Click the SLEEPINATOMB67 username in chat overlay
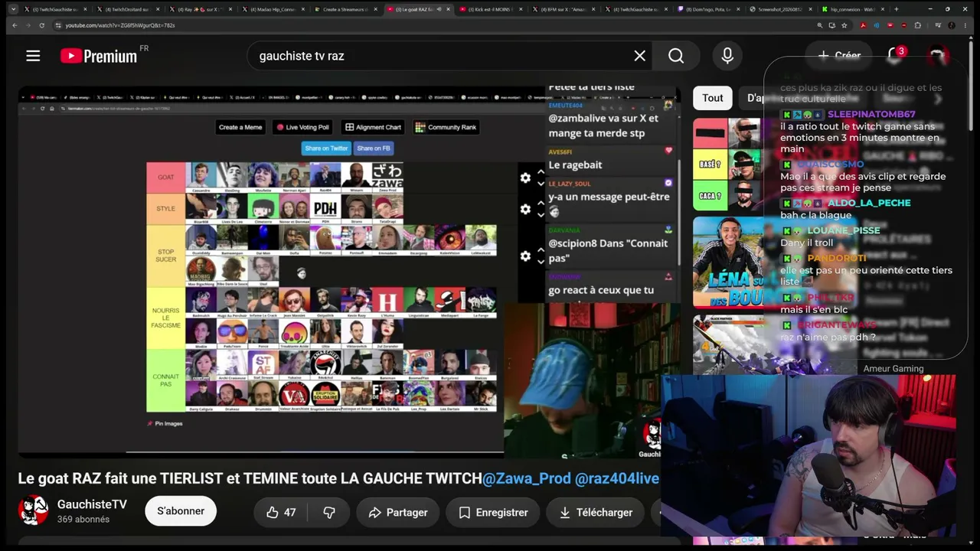 [x=871, y=114]
